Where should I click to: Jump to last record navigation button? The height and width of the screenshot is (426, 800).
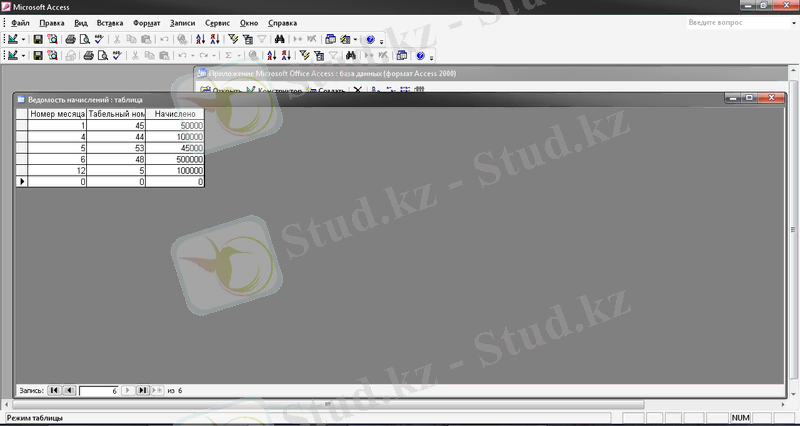(x=142, y=390)
